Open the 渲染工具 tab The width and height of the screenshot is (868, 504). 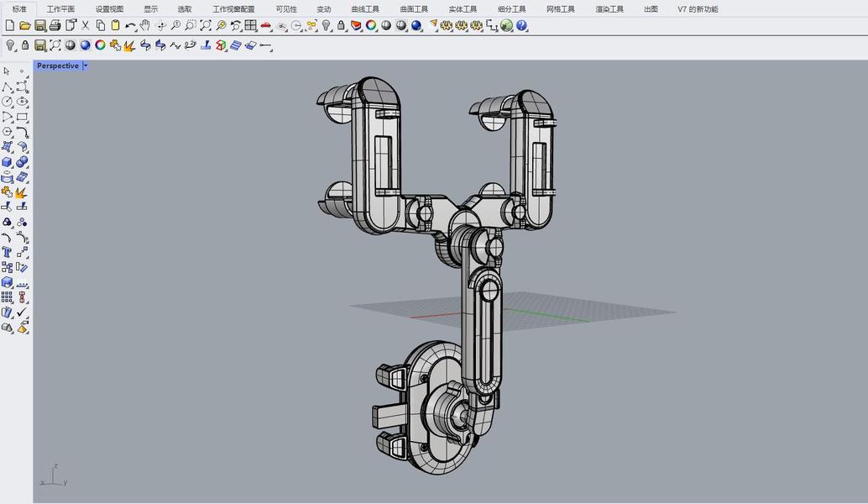click(609, 9)
